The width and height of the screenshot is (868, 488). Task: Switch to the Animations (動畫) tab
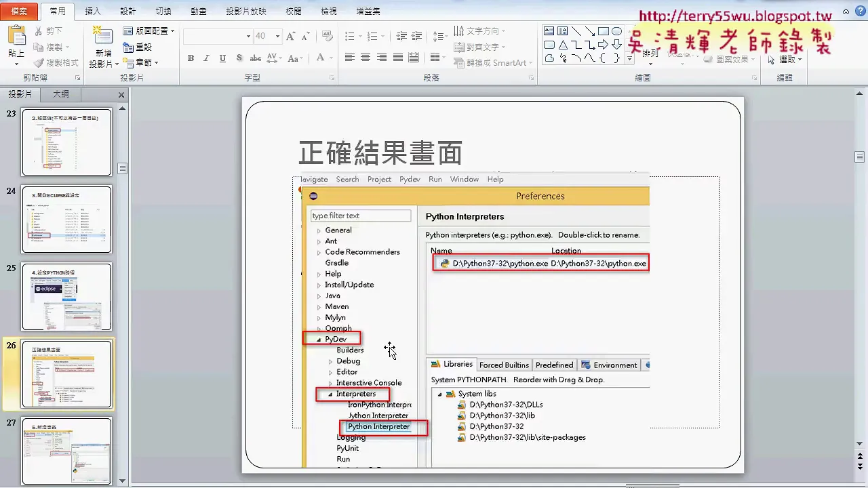pos(199,12)
